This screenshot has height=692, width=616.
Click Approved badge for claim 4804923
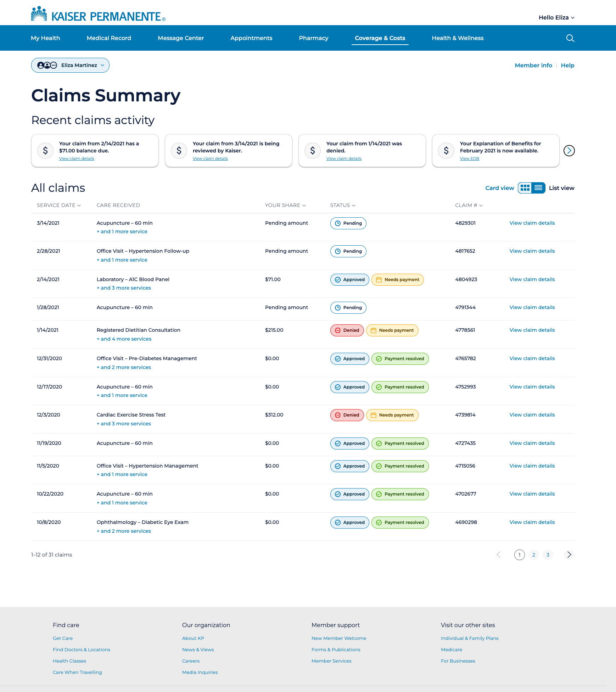click(x=349, y=280)
